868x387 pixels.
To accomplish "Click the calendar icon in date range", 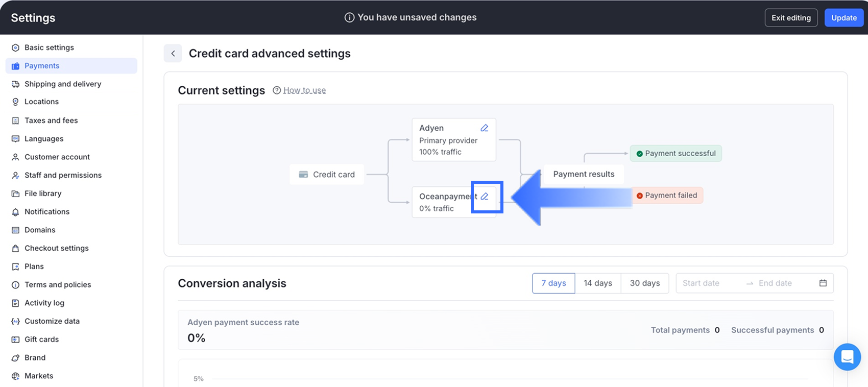I will click(x=823, y=283).
